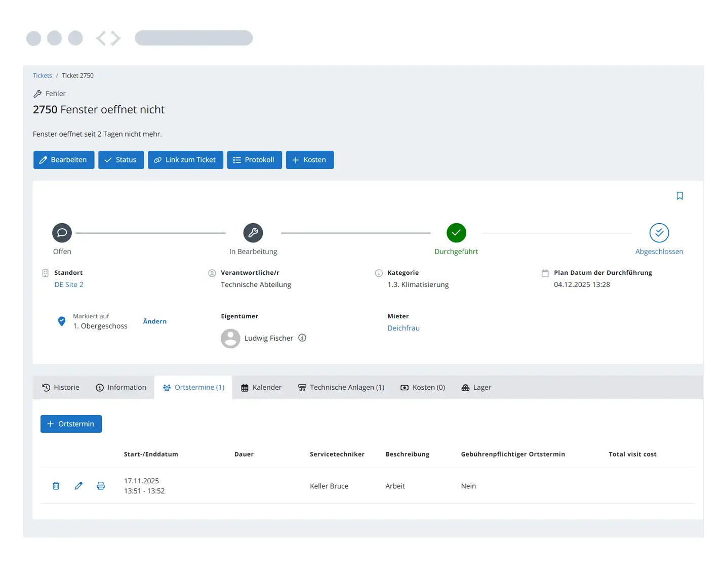Click Ludwig Fischer's avatar image
This screenshot has width=728, height=580.
(x=230, y=339)
